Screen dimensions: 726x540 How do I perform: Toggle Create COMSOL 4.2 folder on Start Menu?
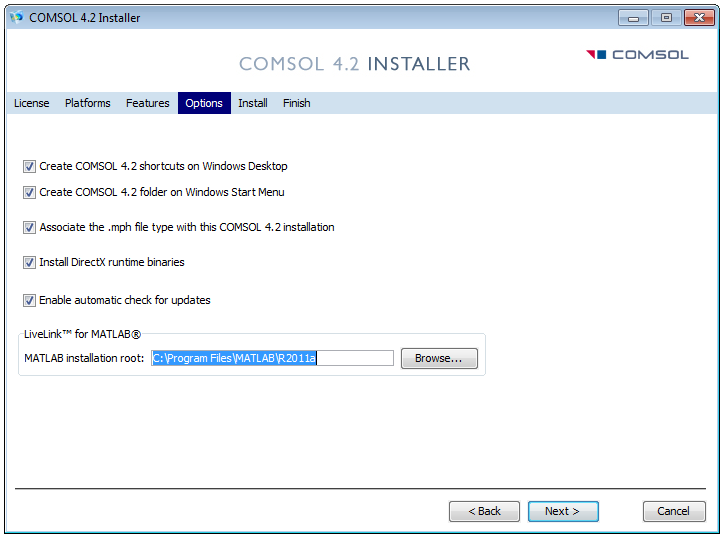(x=29, y=192)
